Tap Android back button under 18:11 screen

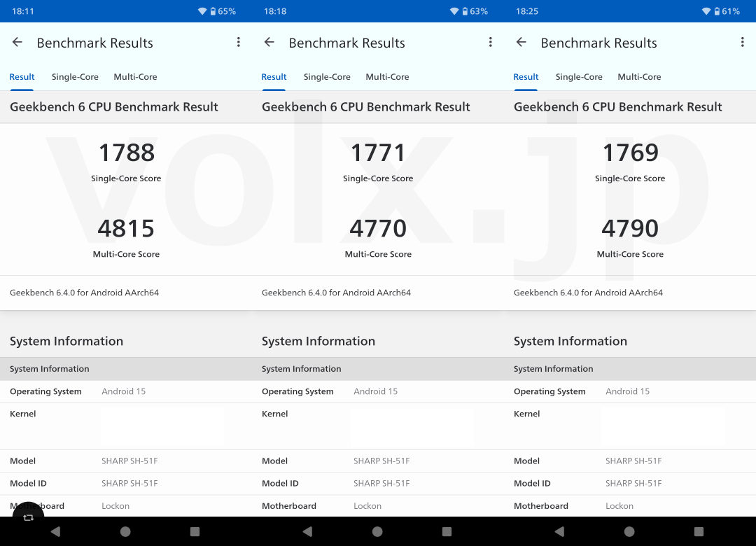point(55,531)
